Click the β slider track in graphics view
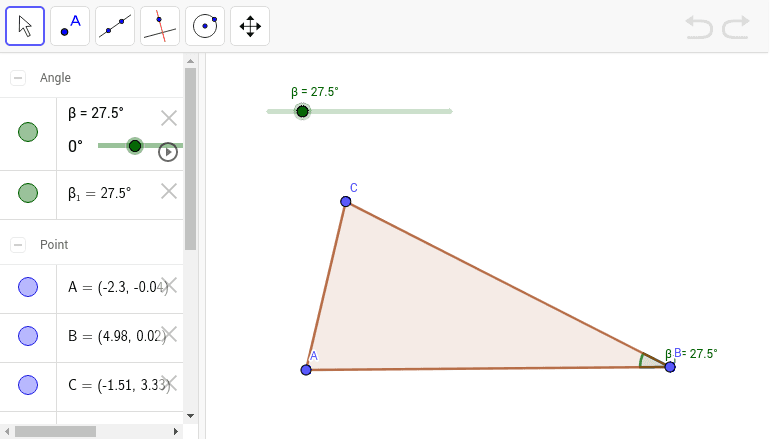The width and height of the screenshot is (770, 441). tap(359, 111)
